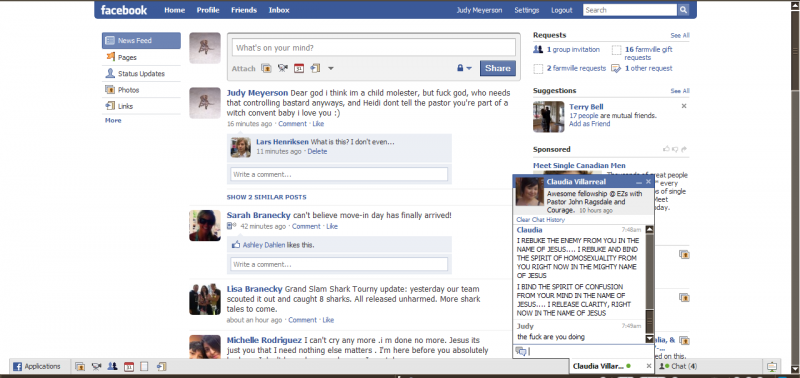Click the status update text box
Viewport: 800px width, 378px height.
click(x=373, y=48)
